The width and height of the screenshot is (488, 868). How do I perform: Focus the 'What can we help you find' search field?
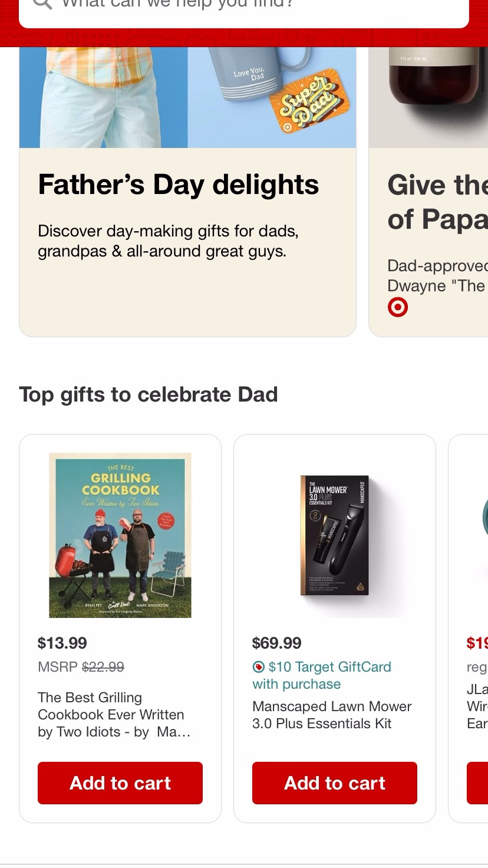coord(248,6)
